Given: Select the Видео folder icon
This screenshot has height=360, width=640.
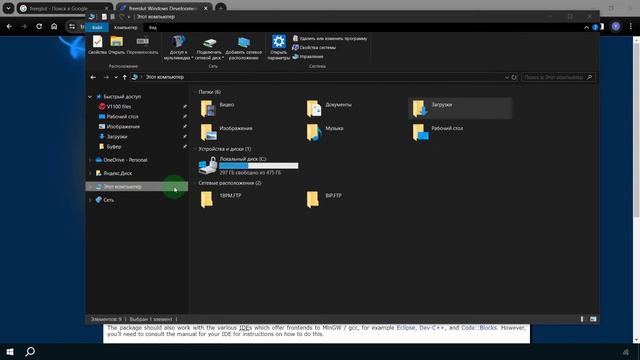Looking at the screenshot, I should [x=207, y=109].
